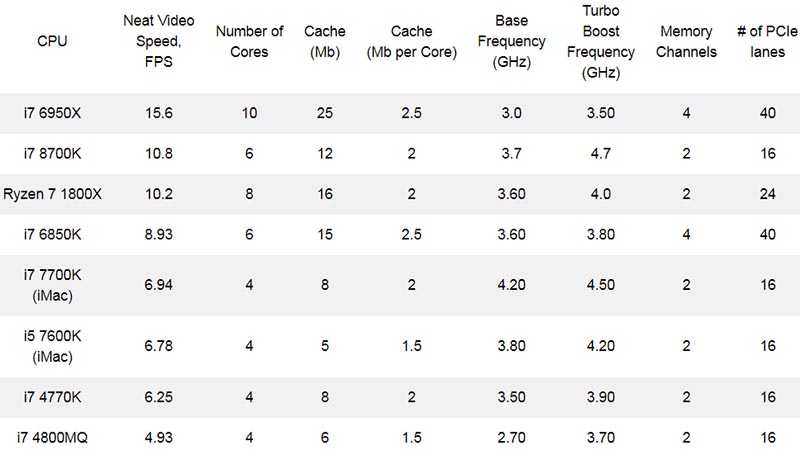Select the Base Frequency (GHz) header

point(511,41)
